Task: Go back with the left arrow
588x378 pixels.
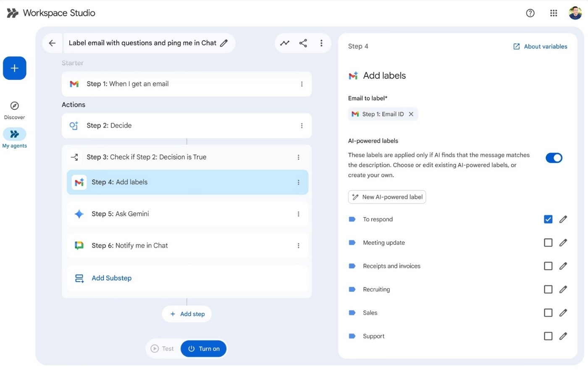Action: (52, 43)
